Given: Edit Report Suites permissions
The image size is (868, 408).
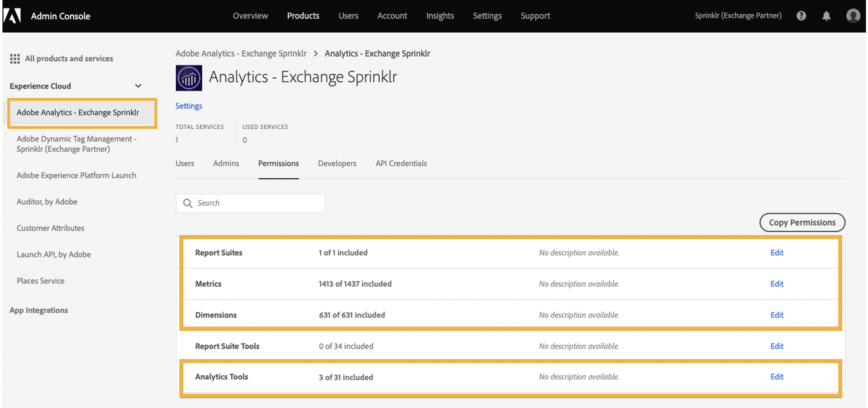Looking at the screenshot, I should pos(777,253).
